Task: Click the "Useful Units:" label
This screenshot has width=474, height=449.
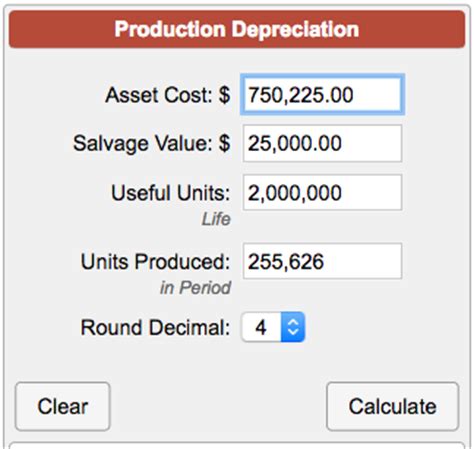Action: pos(171,193)
